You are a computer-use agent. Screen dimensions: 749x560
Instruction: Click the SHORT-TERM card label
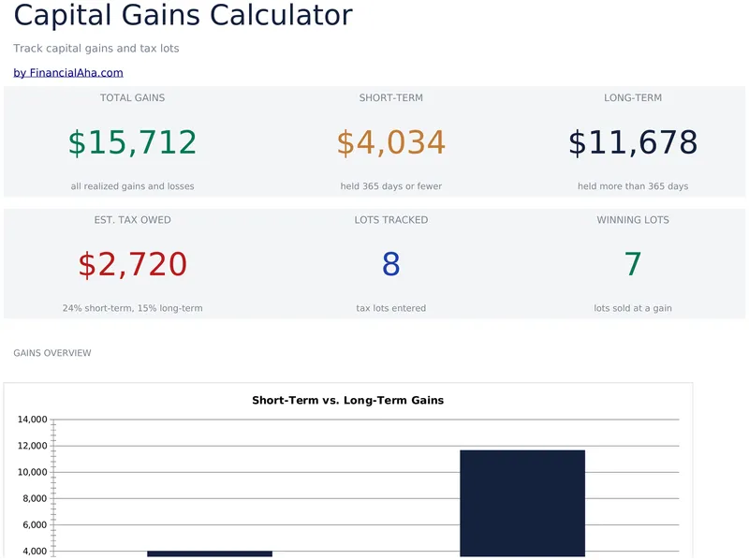[x=390, y=97]
